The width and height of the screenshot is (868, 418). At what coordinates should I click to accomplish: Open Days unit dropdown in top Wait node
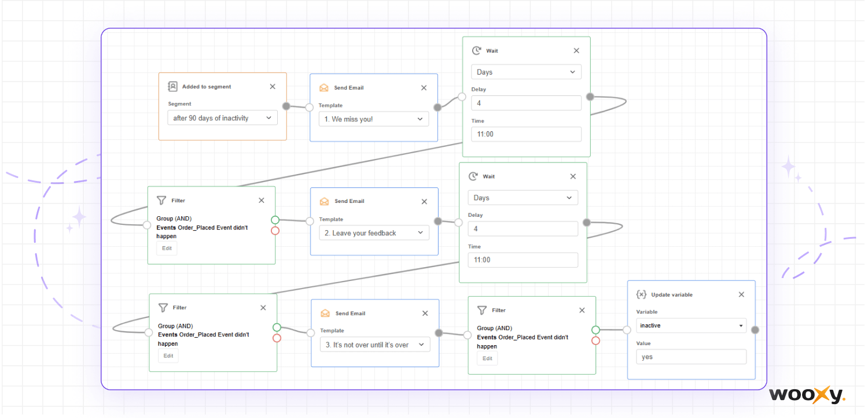pyautogui.click(x=526, y=72)
